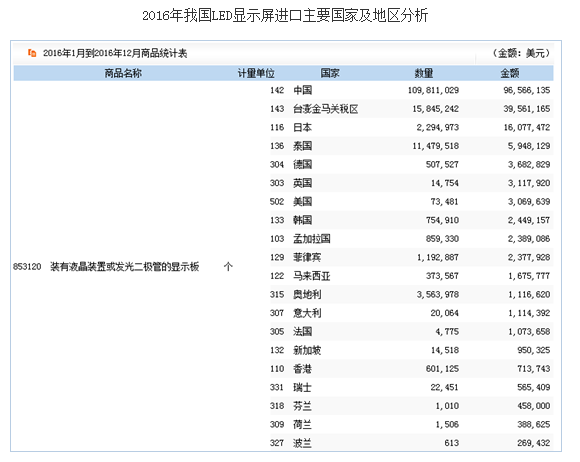
Task: Click amount value 1,114,392
Action: [x=529, y=313]
